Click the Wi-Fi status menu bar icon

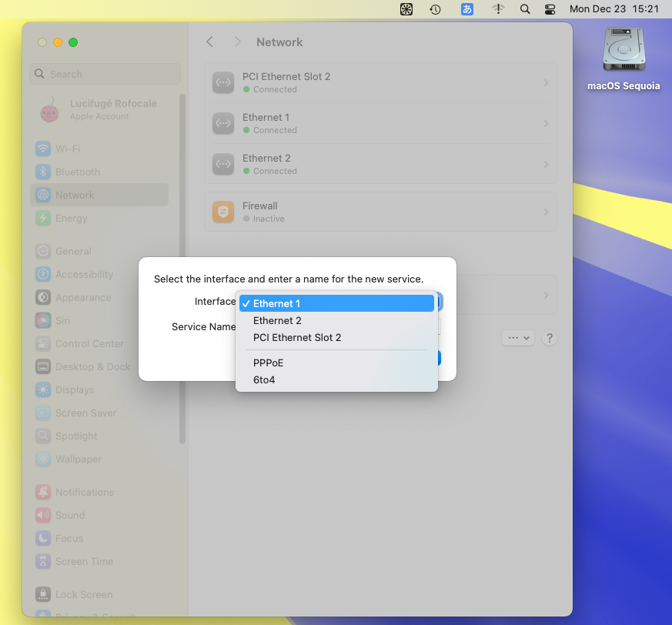pos(498,9)
